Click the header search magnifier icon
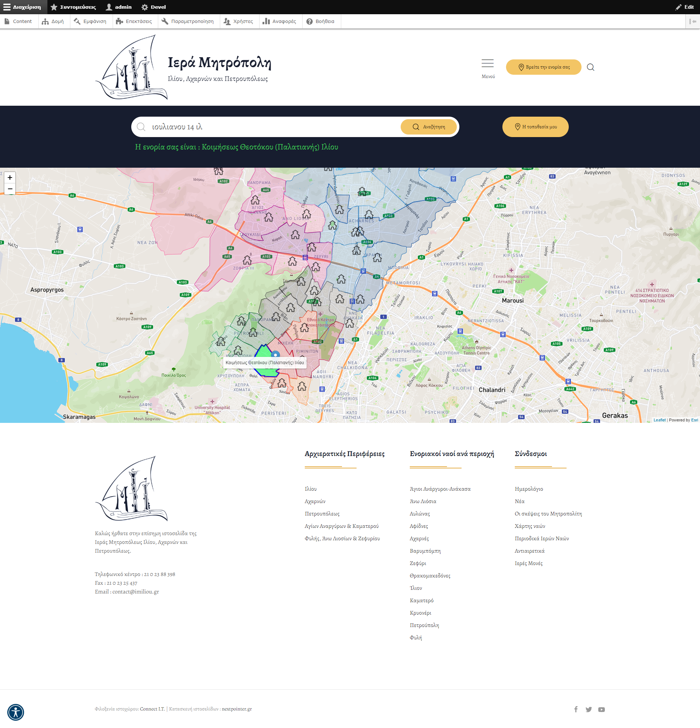This screenshot has width=700, height=728. tap(590, 67)
